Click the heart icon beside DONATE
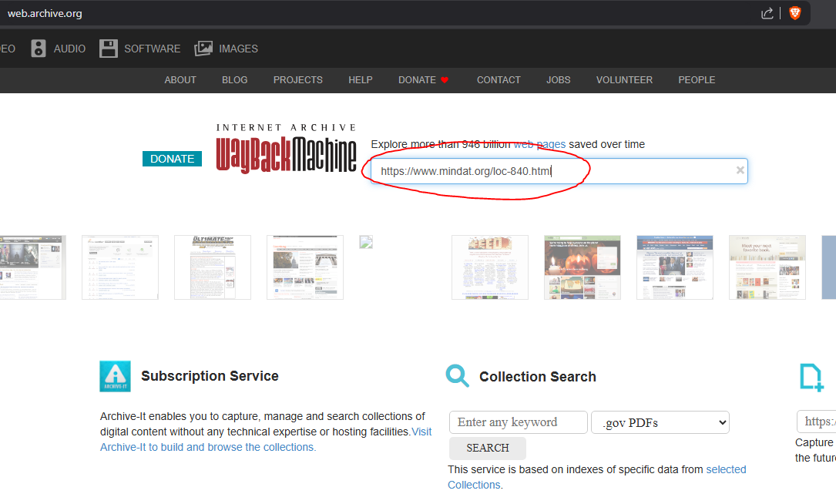 click(445, 80)
